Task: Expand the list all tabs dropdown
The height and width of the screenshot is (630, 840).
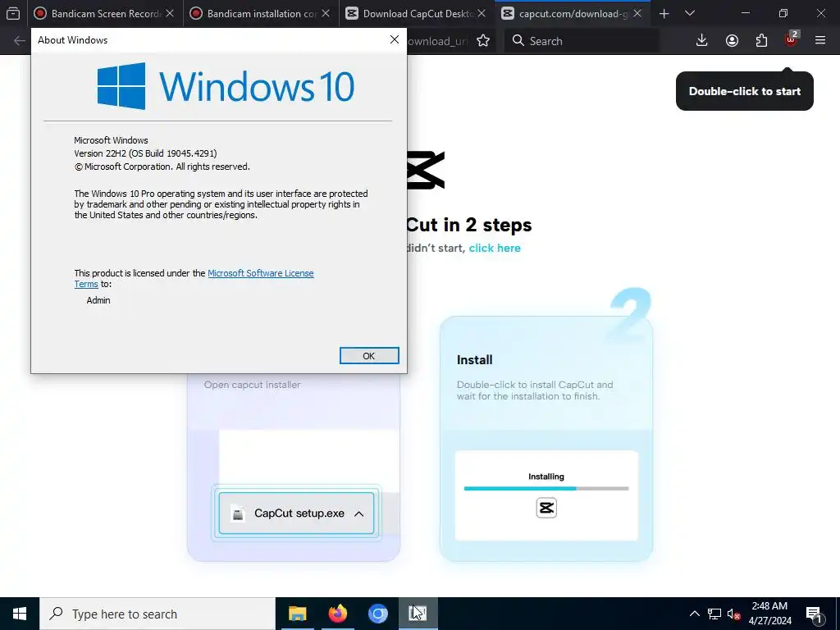Action: click(x=690, y=13)
